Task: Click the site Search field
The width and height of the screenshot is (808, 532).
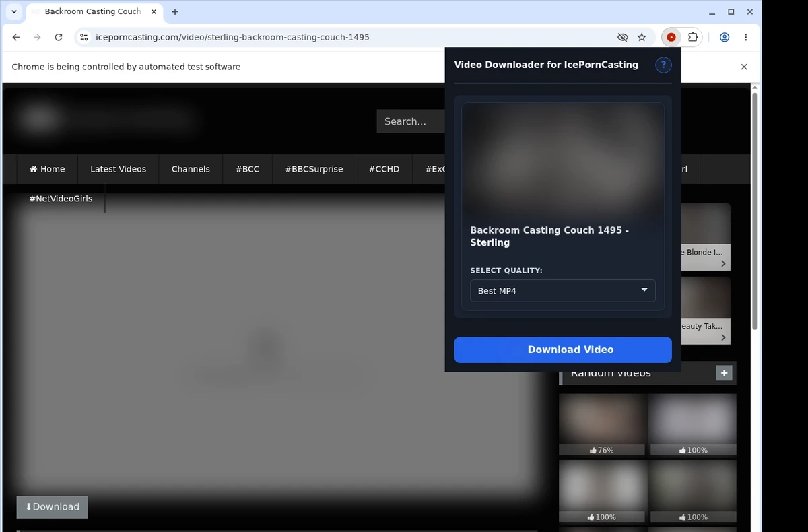Action: pyautogui.click(x=411, y=121)
